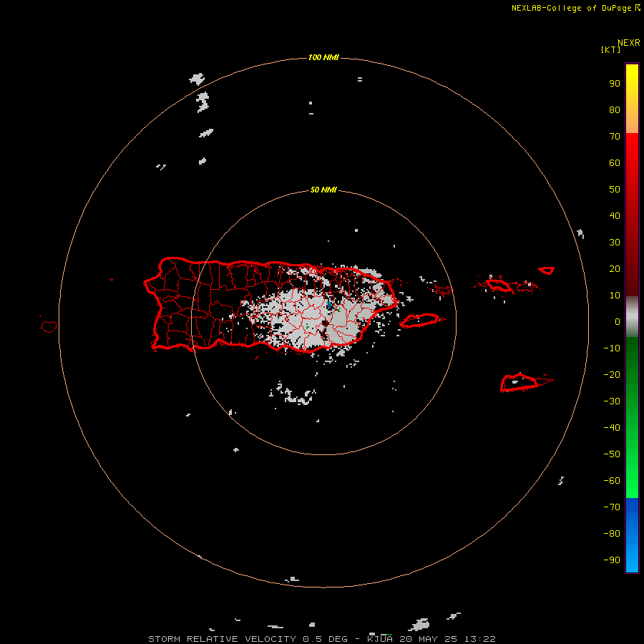Click the yellow-orange segment of the color bar

(x=632, y=99)
